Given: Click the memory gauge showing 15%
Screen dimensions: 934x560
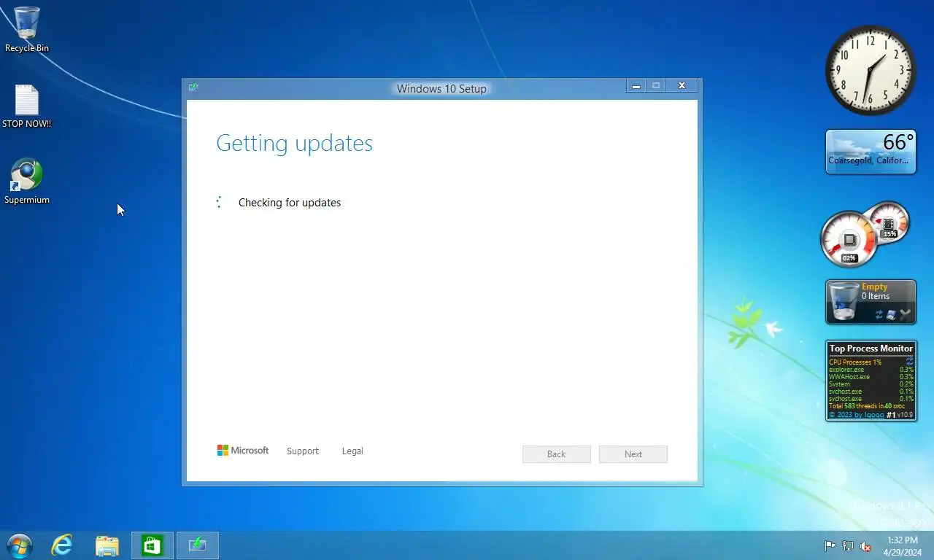Looking at the screenshot, I should [889, 222].
